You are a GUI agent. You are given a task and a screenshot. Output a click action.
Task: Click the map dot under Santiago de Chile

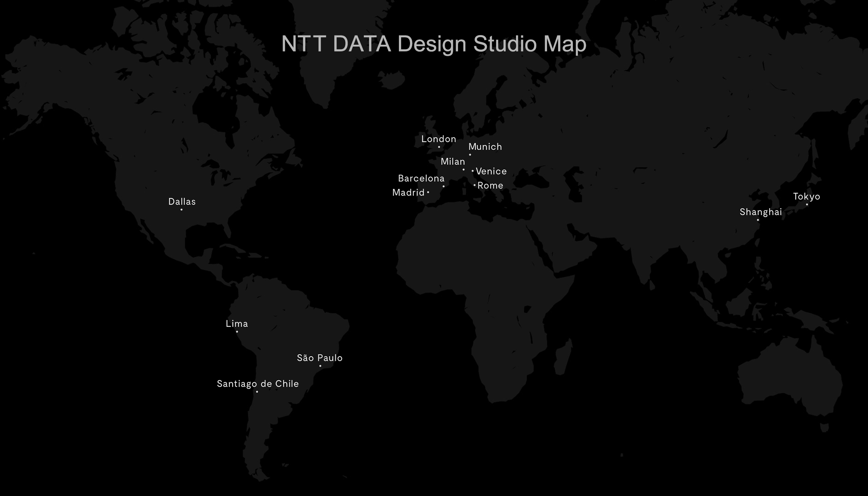coord(257,392)
